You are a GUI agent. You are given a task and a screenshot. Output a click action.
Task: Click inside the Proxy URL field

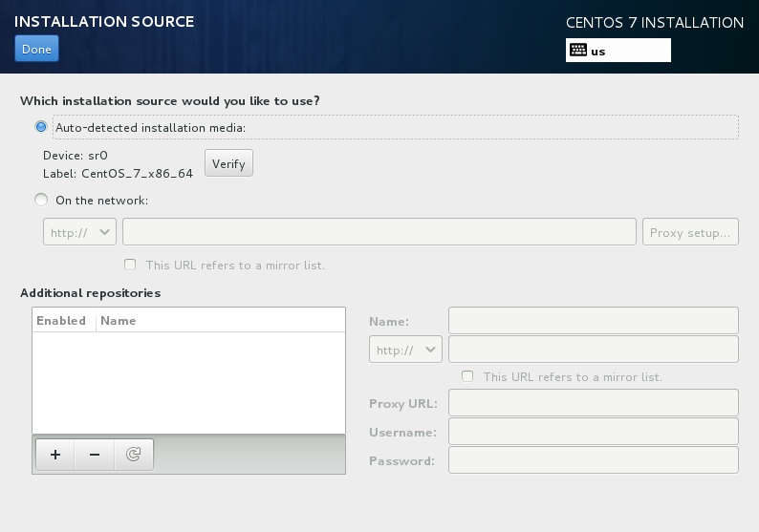click(593, 403)
